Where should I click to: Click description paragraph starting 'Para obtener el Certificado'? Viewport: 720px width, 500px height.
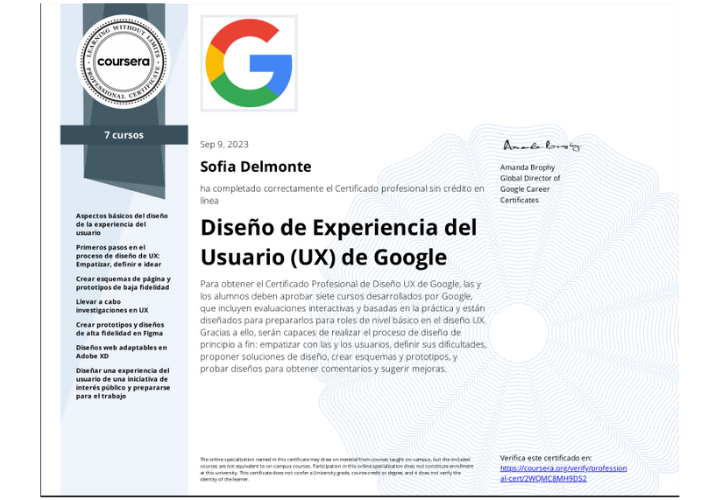[343, 326]
